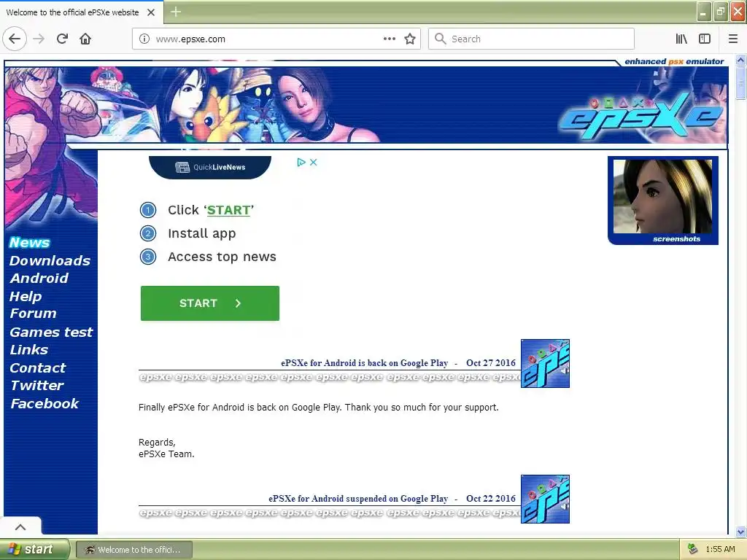The height and width of the screenshot is (560, 747).
Task: Open the Games test page
Action: point(52,332)
